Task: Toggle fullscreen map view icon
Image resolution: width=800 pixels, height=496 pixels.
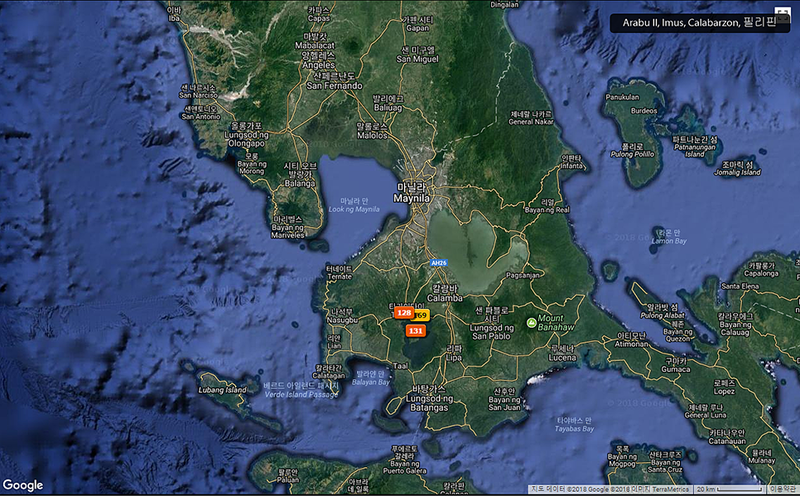Action: pos(782,14)
